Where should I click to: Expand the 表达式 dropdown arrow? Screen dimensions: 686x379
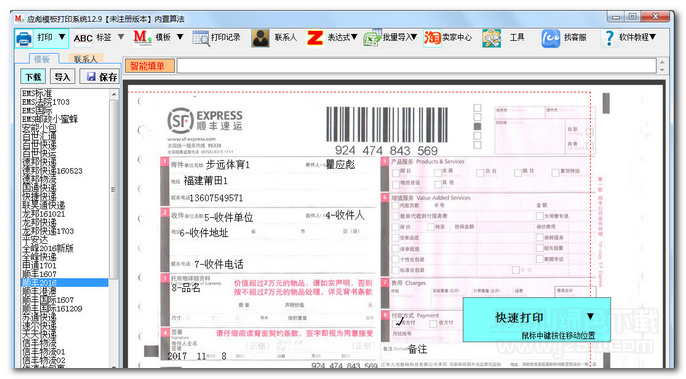click(x=354, y=37)
